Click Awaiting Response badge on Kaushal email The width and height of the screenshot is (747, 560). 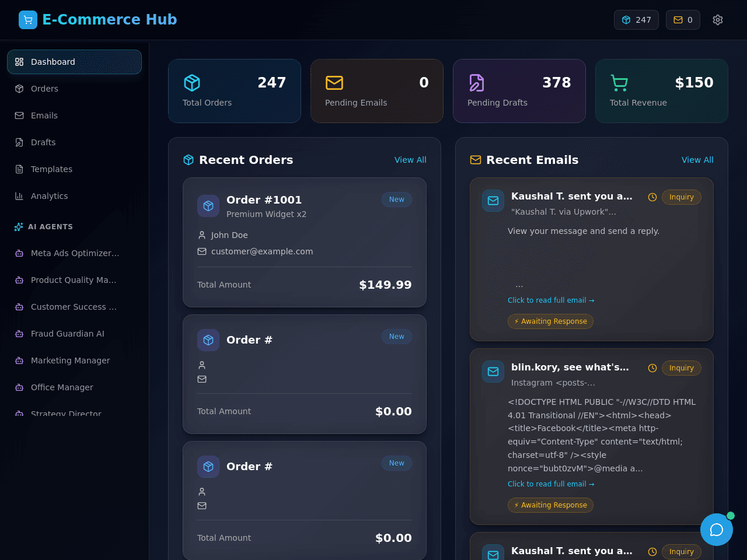(550, 321)
